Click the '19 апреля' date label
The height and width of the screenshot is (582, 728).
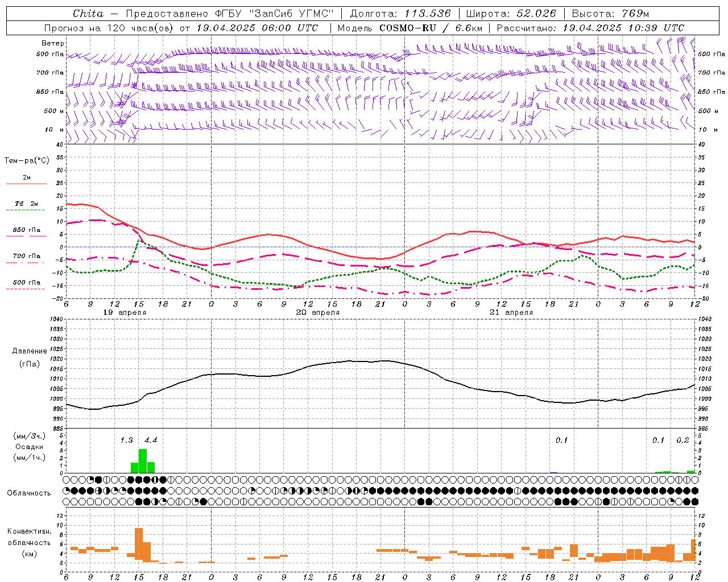125,313
